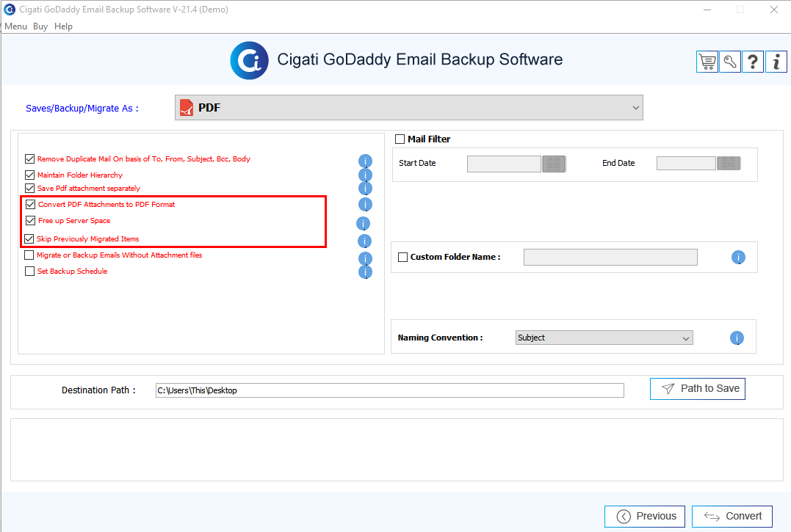Viewport: 791px width, 532px height.
Task: Click the 'Naming Convention :' label
Action: [x=441, y=338]
